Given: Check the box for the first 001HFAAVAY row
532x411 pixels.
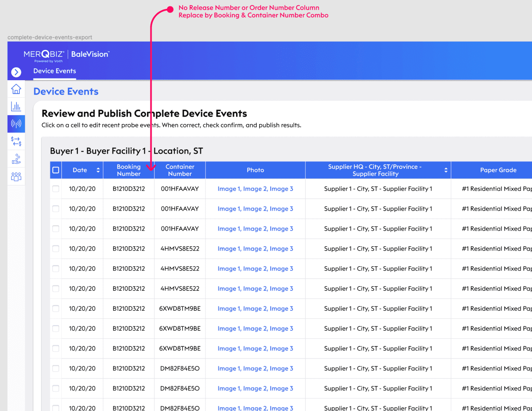Looking at the screenshot, I should click(56, 189).
